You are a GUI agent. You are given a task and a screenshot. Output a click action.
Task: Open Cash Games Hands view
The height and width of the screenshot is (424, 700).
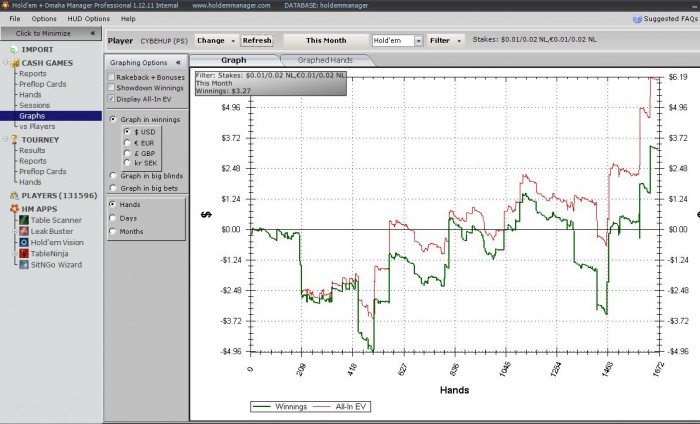point(30,95)
